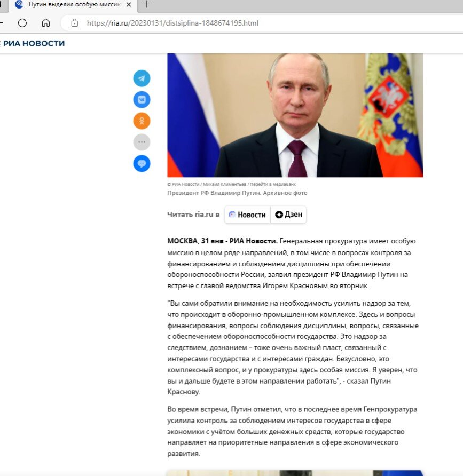Open more sharing options ellipsis icon
Image resolution: width=463 pixels, height=476 pixels.
tap(142, 142)
